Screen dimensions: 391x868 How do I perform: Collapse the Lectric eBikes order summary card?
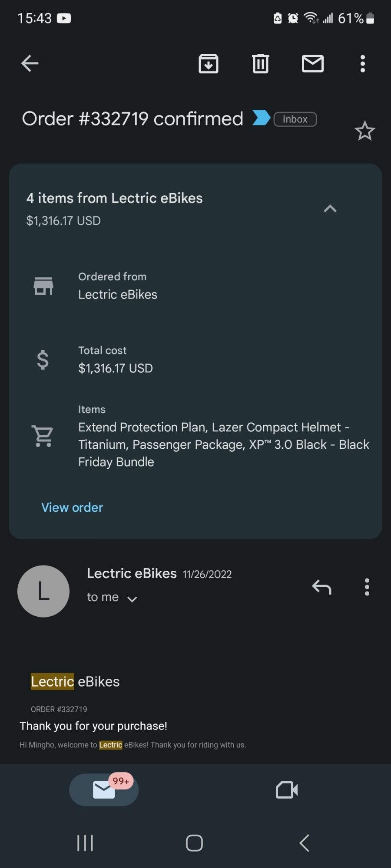pos(330,209)
